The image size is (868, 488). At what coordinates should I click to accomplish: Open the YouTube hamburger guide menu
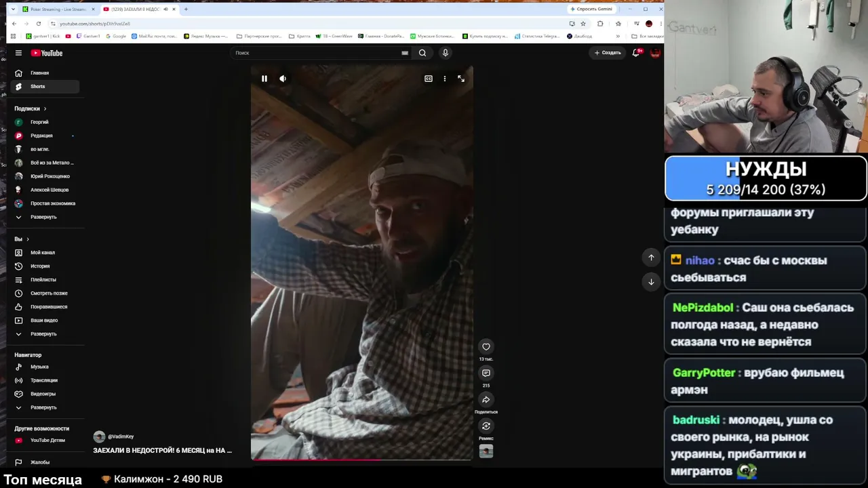pos(18,53)
